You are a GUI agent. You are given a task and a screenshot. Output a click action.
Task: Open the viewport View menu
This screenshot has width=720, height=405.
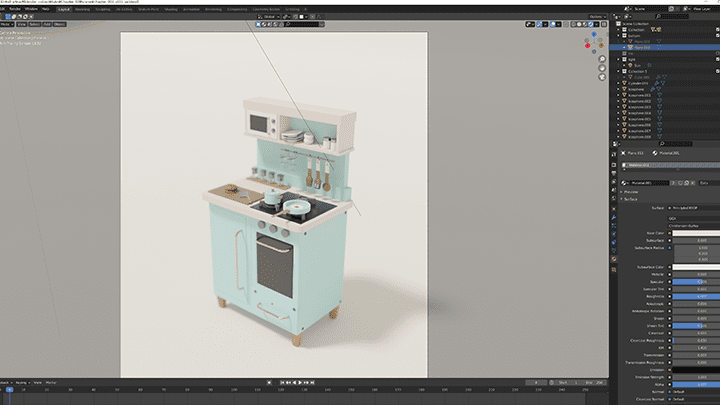click(x=22, y=24)
